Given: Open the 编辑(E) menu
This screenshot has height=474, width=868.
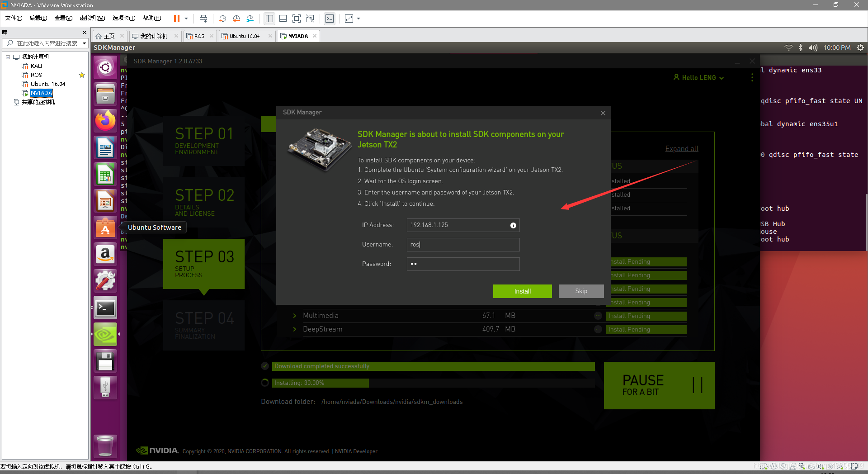Looking at the screenshot, I should (38, 18).
